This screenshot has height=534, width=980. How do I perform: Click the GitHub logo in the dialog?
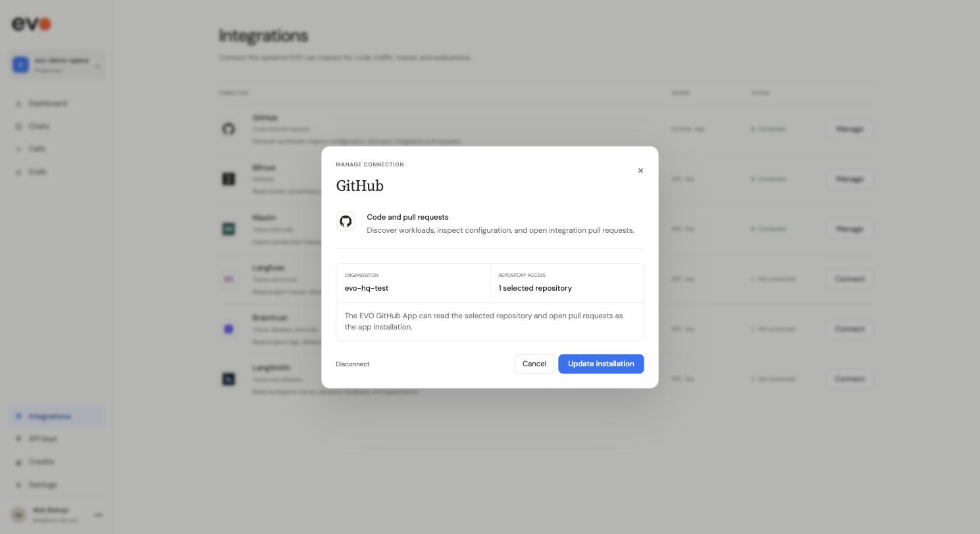(346, 222)
